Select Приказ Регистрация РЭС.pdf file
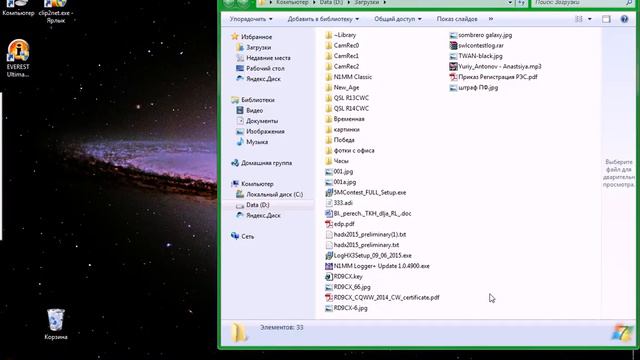The width and height of the screenshot is (640, 360). (x=493, y=77)
